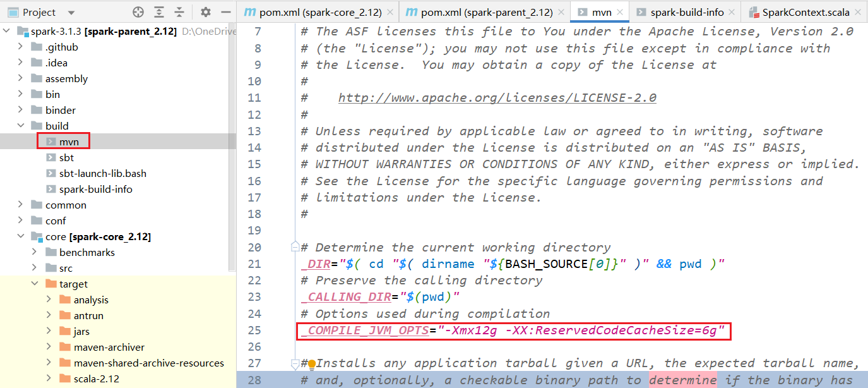The width and height of the screenshot is (868, 388).
Task: Expand the binder folder arrow
Action: coord(21,110)
